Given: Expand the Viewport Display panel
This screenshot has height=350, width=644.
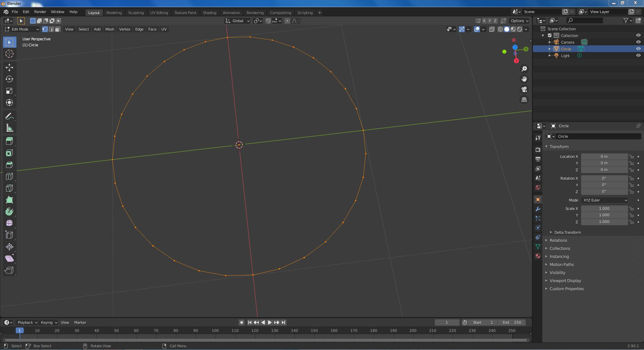Looking at the screenshot, I should point(565,281).
